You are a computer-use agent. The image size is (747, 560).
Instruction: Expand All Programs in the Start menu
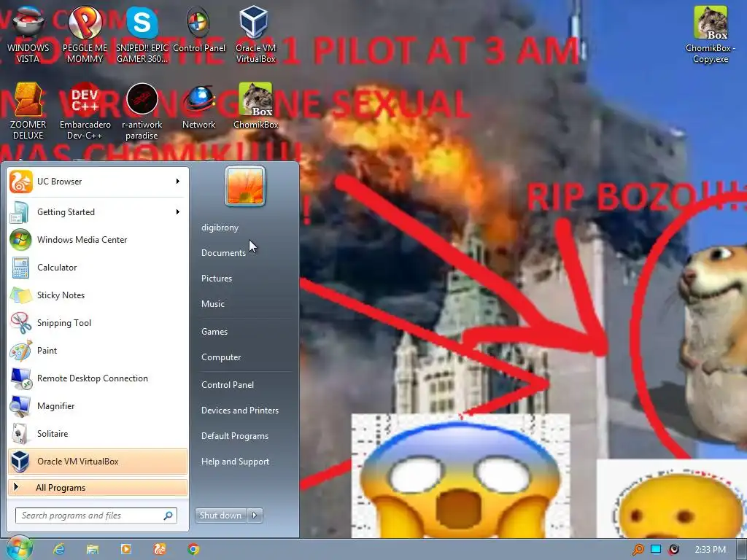pyautogui.click(x=98, y=488)
